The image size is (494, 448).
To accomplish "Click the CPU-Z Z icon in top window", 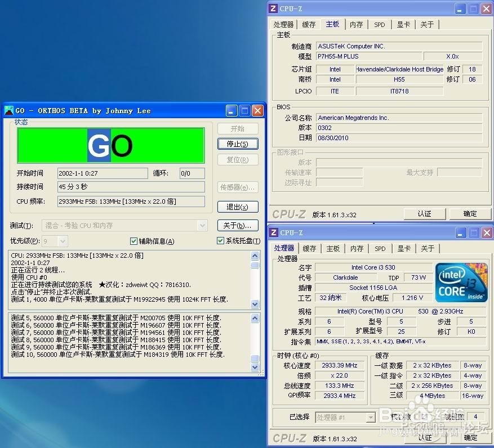I will 273,8.
